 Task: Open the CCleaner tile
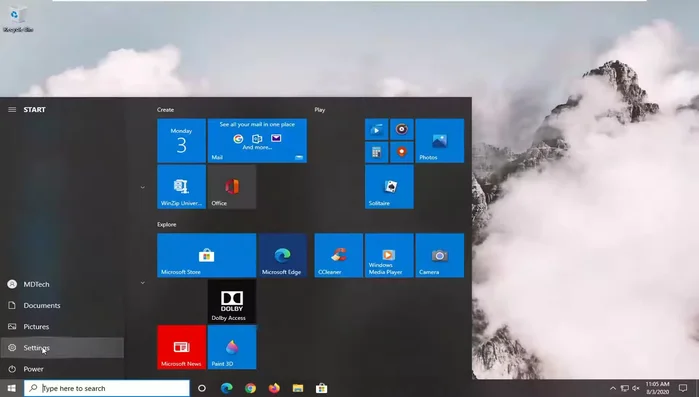[x=338, y=255]
